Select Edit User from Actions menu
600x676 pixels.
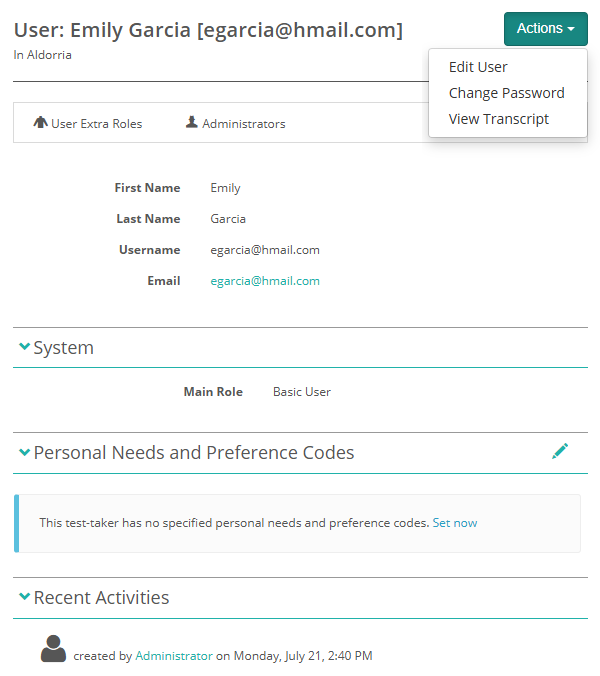(478, 67)
